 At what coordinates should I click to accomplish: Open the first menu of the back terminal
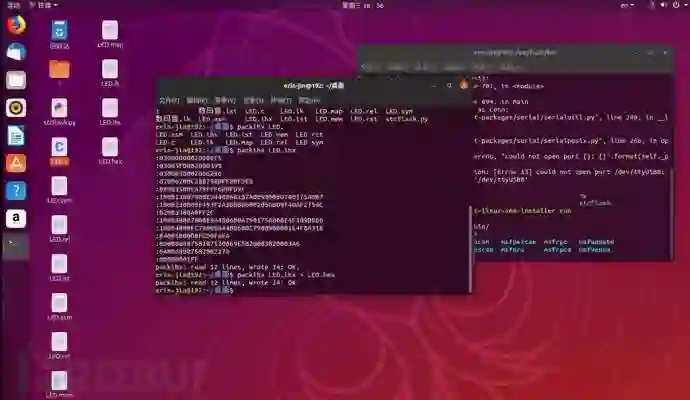[x=371, y=67]
